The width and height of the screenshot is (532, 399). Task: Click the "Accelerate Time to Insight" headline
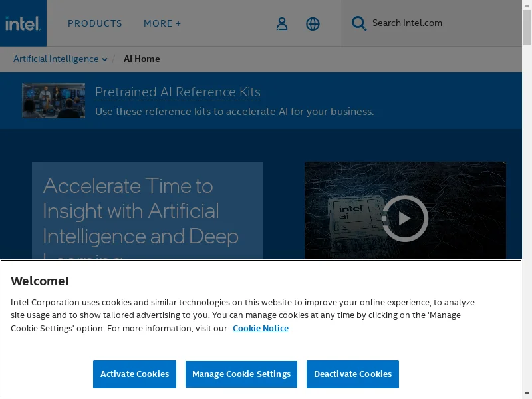141,217
